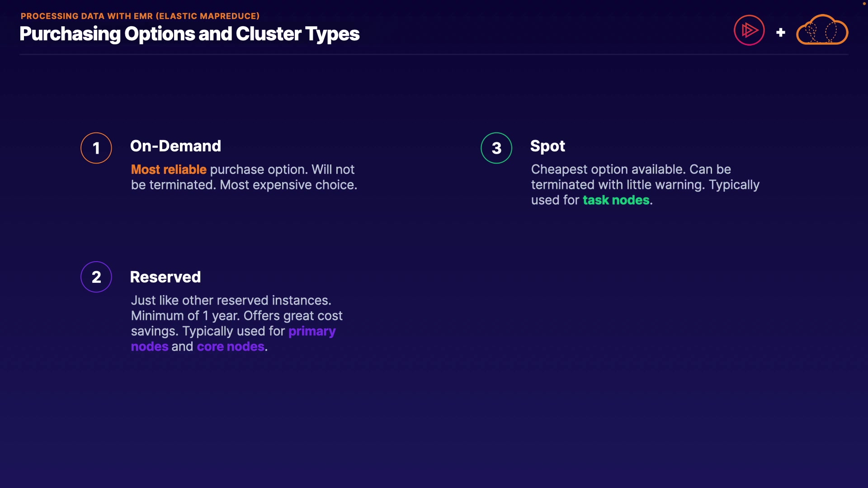Viewport: 868px width, 488px height.
Task: Click the Spot heading
Action: pyautogui.click(x=547, y=146)
